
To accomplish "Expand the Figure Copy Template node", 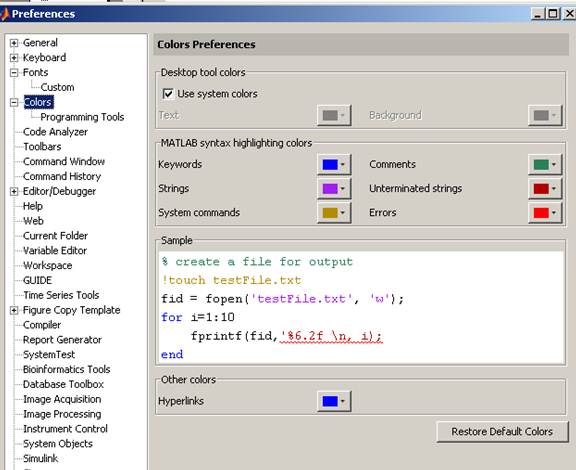I will tap(14, 311).
